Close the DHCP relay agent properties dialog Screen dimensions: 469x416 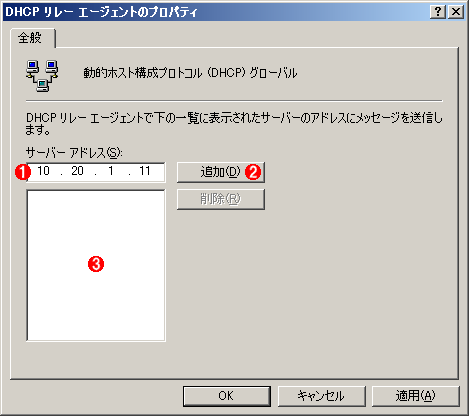(456, 12)
